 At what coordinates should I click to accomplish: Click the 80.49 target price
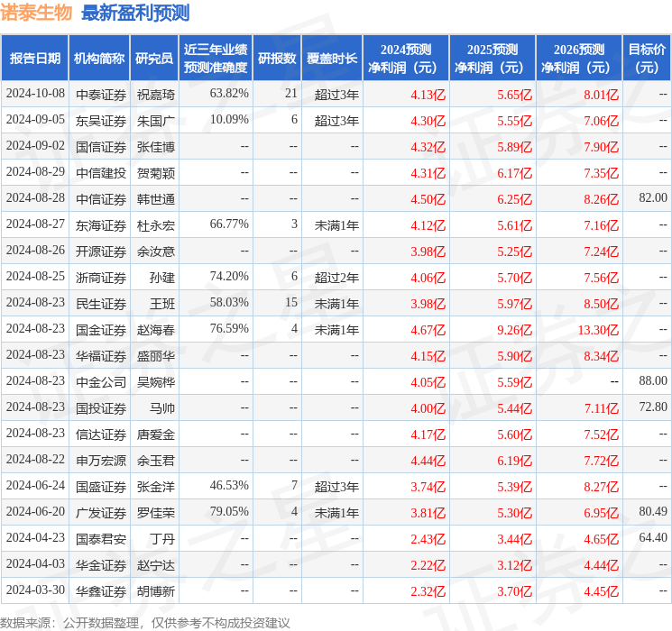653,511
